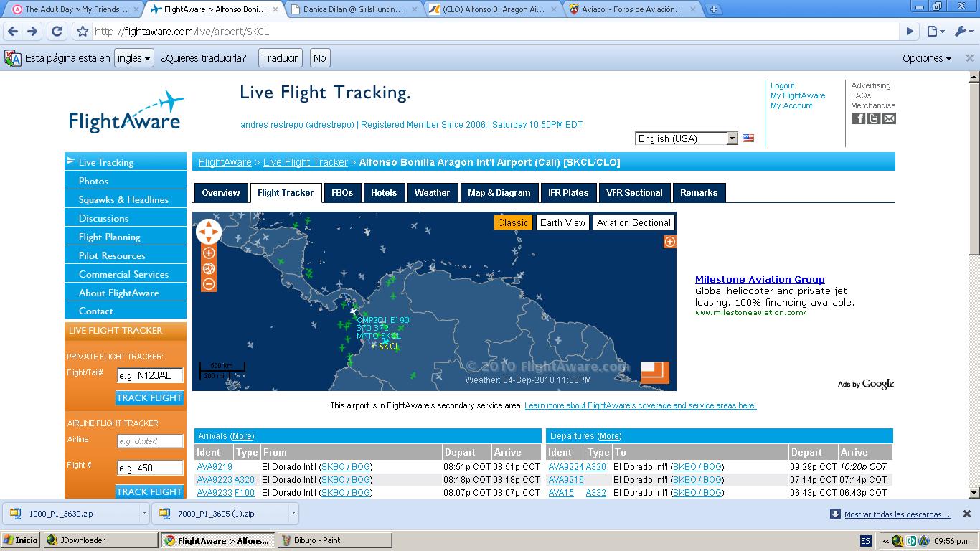Click the email envelope icon
Viewport: 980px width, 551px height.
pos(889,118)
